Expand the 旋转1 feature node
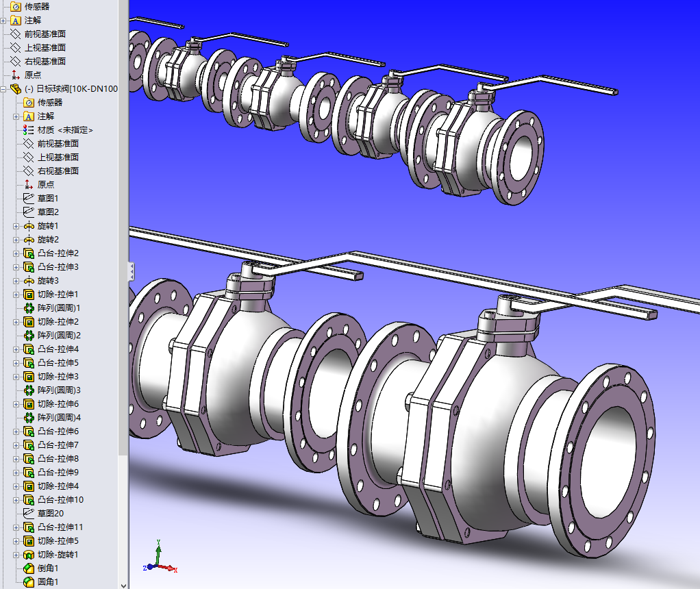This screenshot has height=589, width=700. [x=16, y=226]
